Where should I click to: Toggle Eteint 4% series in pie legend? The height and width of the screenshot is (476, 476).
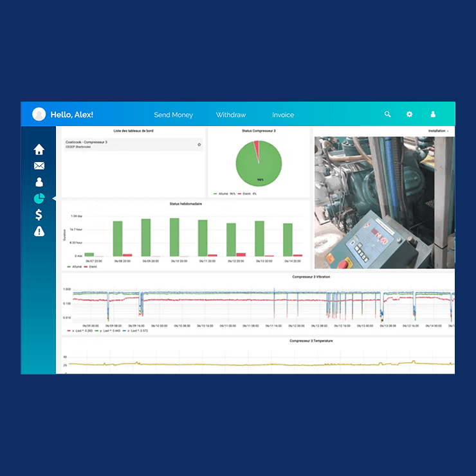click(x=247, y=194)
